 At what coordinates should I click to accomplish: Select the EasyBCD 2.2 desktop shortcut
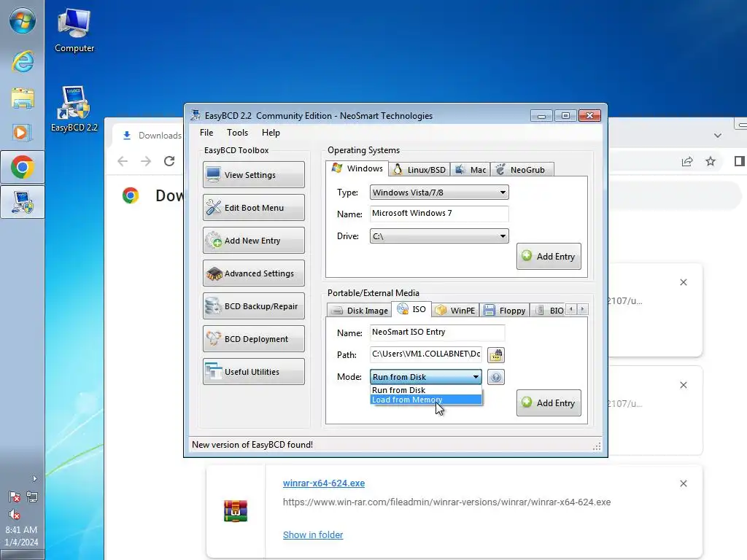pyautogui.click(x=74, y=109)
